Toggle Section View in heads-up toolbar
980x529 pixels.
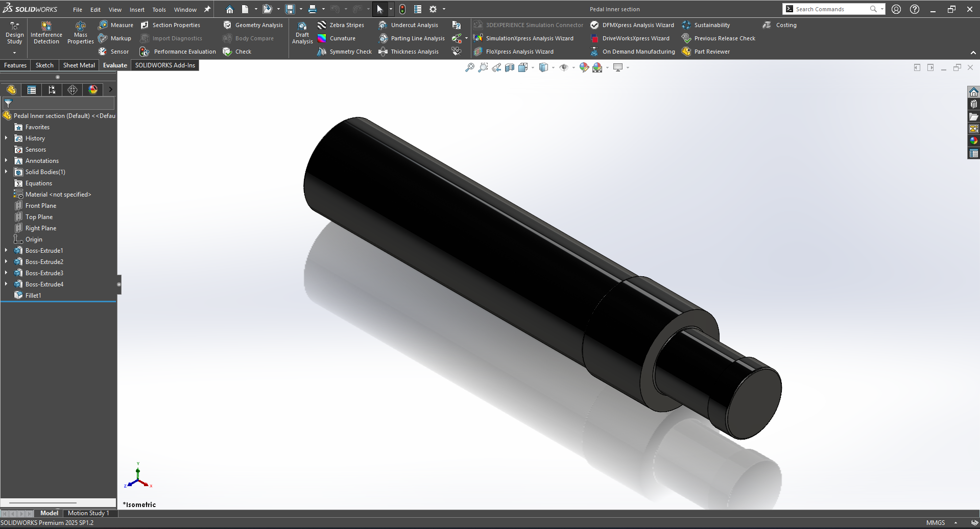tap(510, 67)
